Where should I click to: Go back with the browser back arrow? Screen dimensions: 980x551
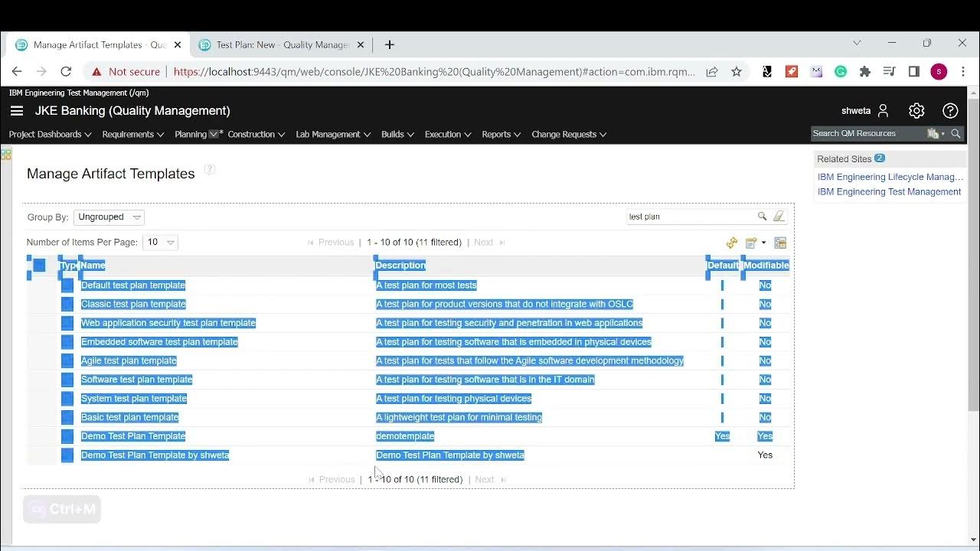(17, 71)
